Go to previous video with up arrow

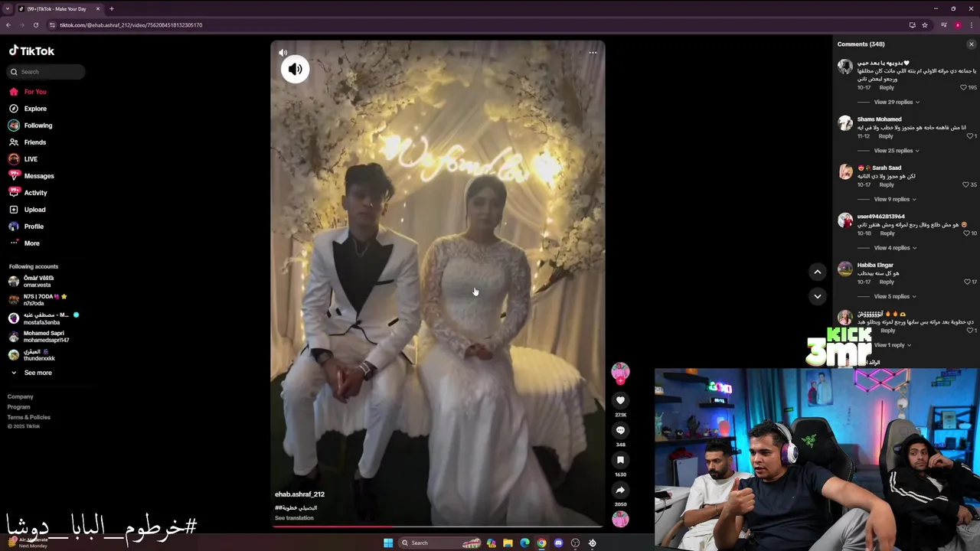coord(817,272)
